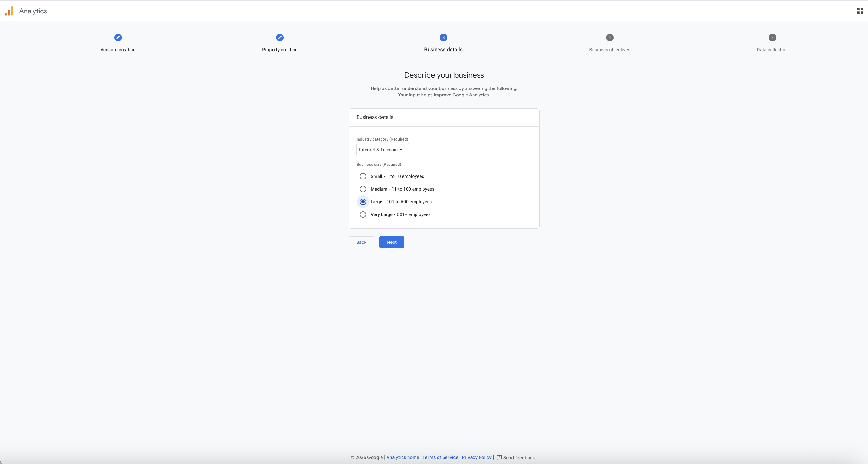Open the Google apps grid icon
Viewport: 868px width, 464px height.
860,11
